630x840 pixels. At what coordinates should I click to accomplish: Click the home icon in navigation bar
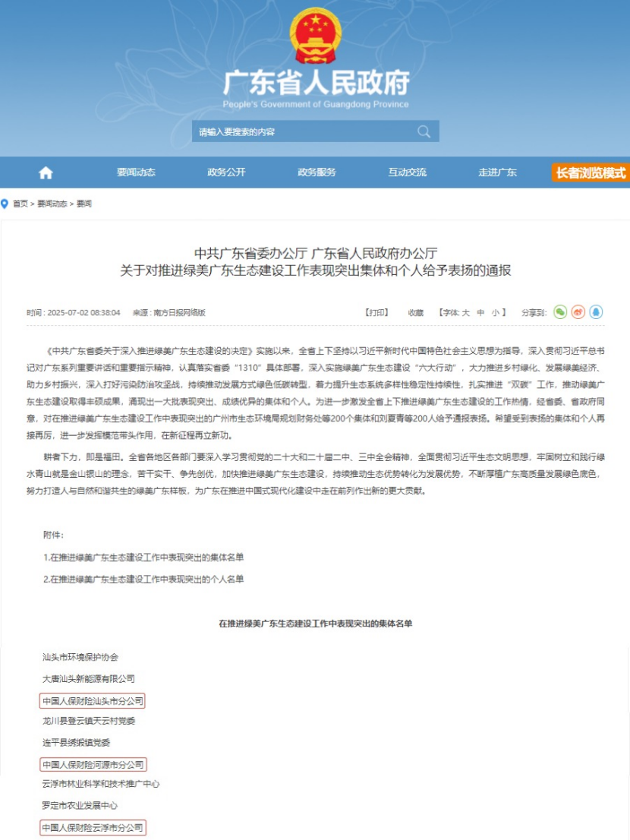pos(46,172)
